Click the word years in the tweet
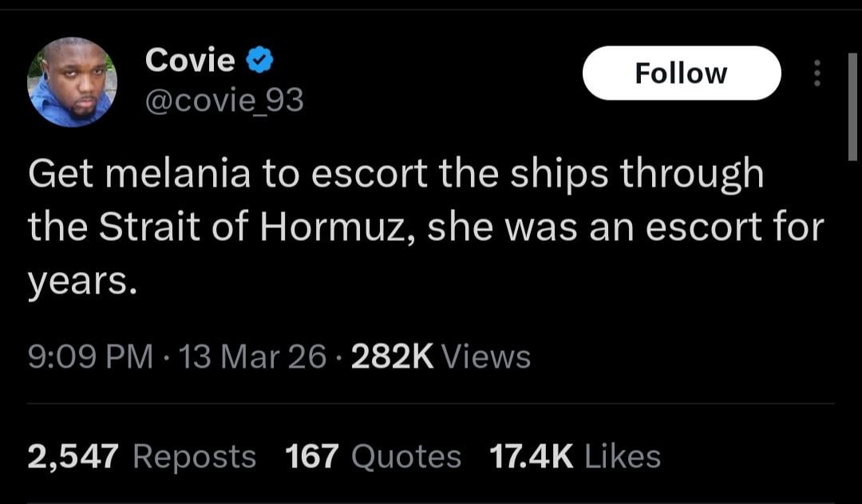This screenshot has height=504, width=862. point(76,282)
